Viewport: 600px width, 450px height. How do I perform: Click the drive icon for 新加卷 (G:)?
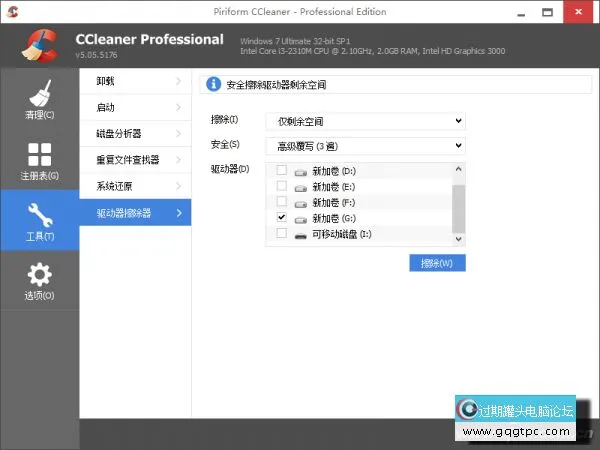(301, 219)
